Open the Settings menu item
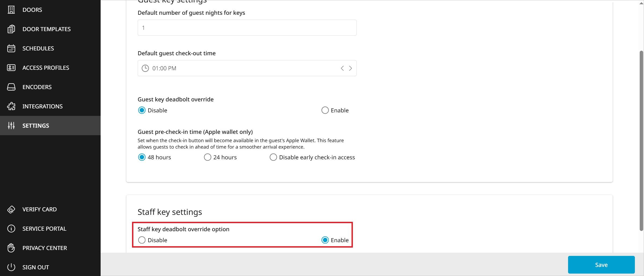Viewport: 644px width, 276px height. tap(36, 126)
